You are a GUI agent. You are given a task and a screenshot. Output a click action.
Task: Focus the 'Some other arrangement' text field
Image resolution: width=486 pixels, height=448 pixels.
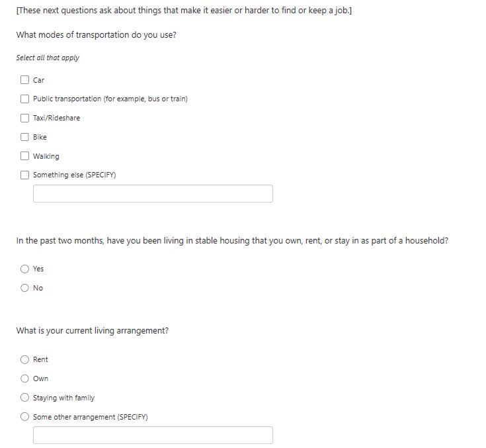(153, 435)
